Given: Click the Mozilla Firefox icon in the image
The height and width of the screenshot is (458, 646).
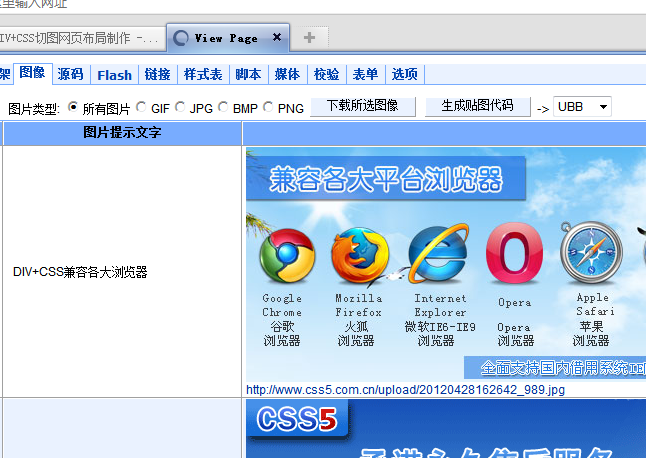Looking at the screenshot, I should click(360, 255).
